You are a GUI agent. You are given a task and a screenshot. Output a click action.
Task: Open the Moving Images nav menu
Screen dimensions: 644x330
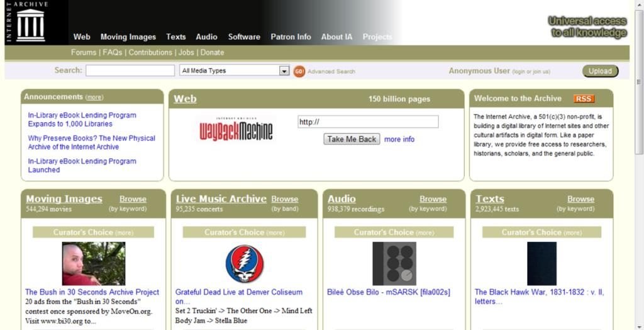128,37
